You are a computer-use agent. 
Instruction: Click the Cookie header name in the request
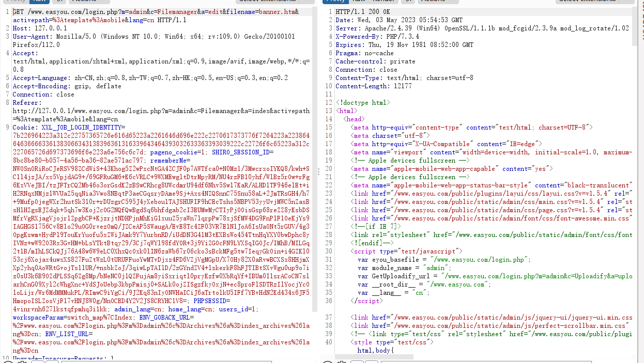click(x=24, y=127)
